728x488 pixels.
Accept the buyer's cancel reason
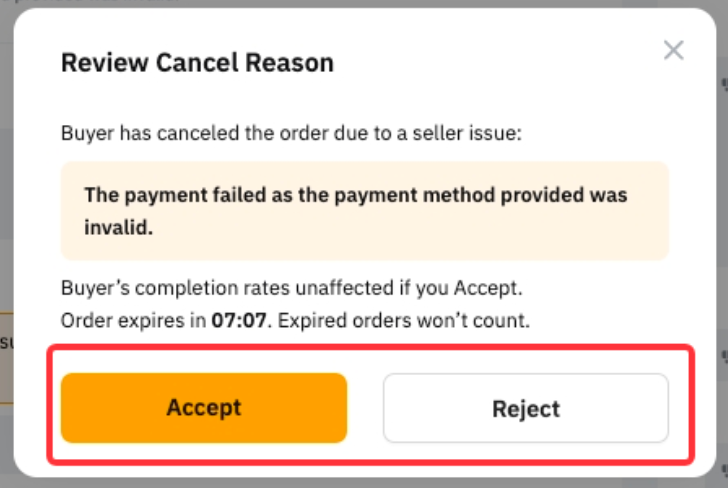click(204, 408)
